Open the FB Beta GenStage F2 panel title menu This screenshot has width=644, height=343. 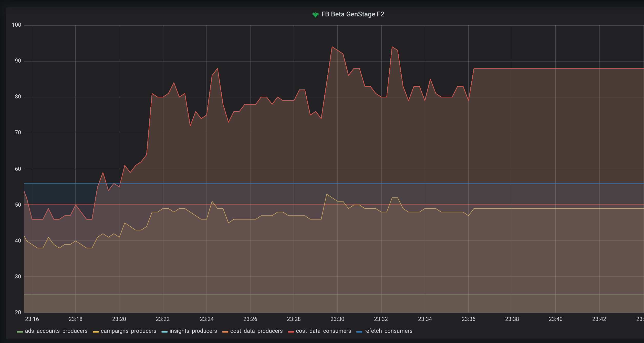click(352, 14)
